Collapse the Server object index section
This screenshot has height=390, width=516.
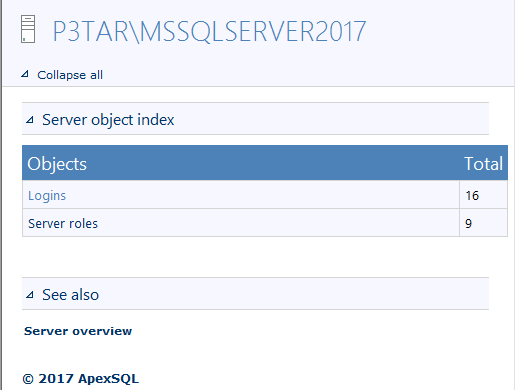point(30,120)
